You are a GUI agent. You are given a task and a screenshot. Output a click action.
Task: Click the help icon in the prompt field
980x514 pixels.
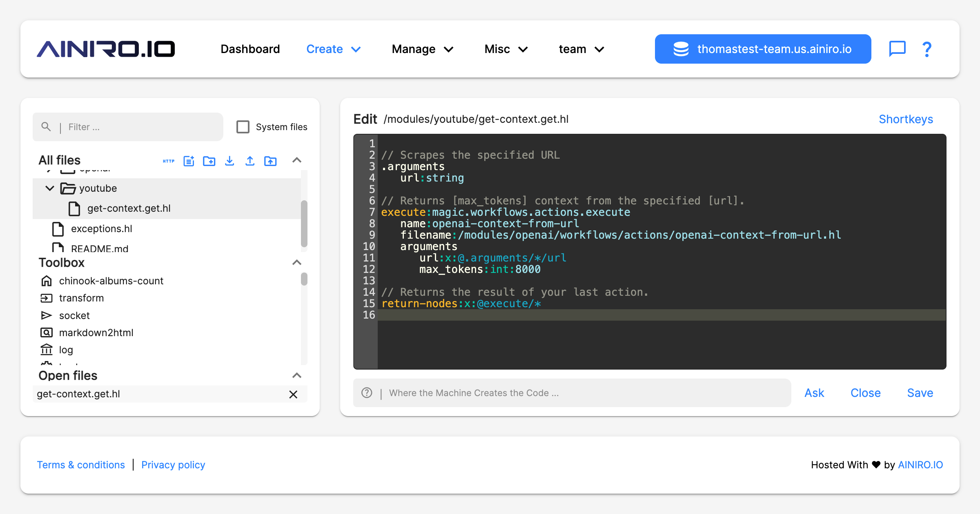(367, 393)
